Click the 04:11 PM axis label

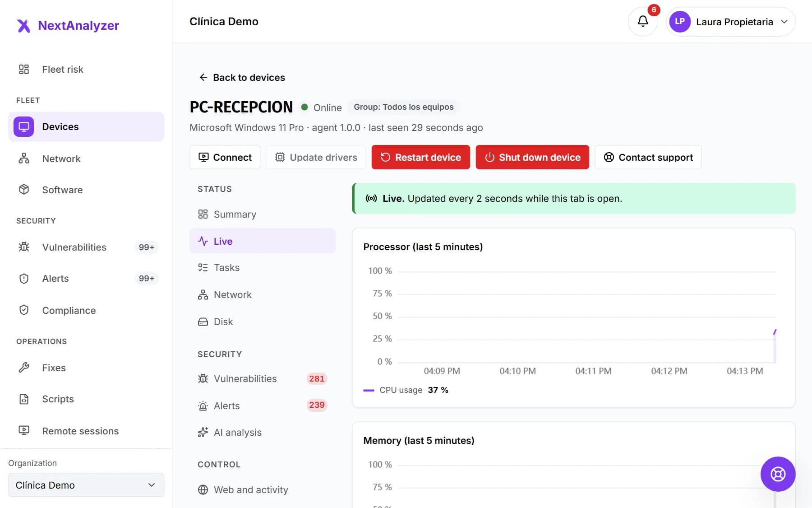point(593,371)
